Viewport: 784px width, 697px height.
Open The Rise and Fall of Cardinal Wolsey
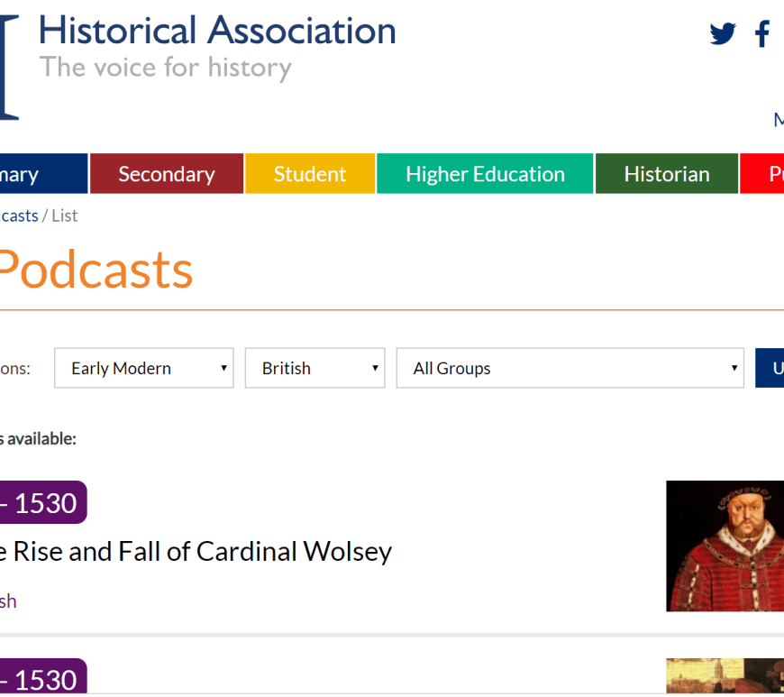[x=195, y=551]
